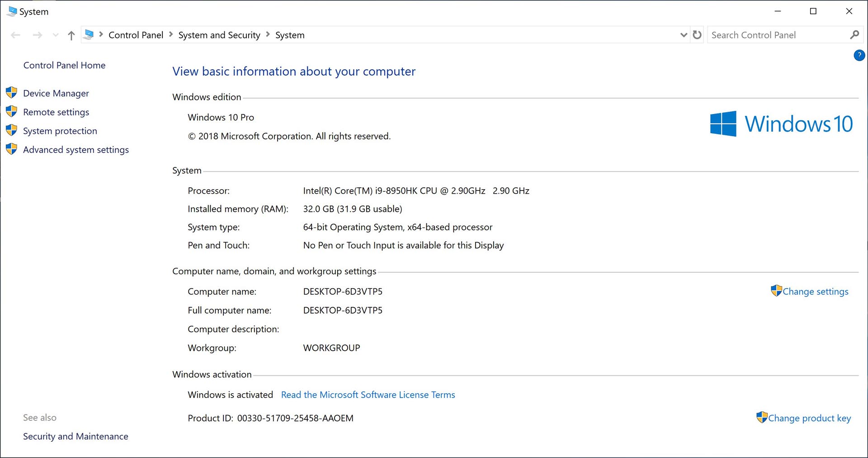
Task: Click shield icon beside Change product key
Action: click(762, 417)
